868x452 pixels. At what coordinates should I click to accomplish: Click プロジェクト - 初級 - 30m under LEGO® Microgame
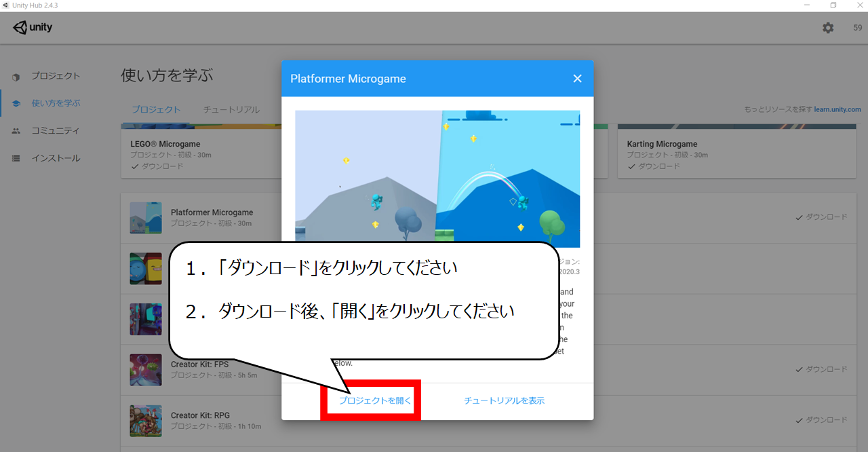coord(171,155)
